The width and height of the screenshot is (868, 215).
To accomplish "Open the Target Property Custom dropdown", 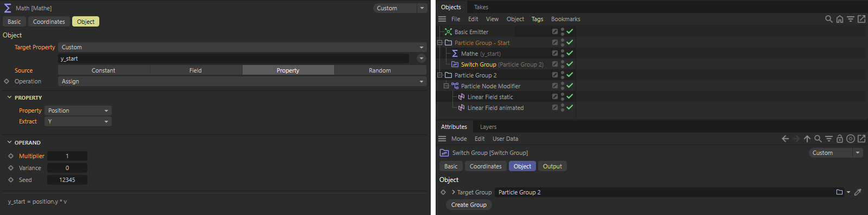I will coord(242,47).
